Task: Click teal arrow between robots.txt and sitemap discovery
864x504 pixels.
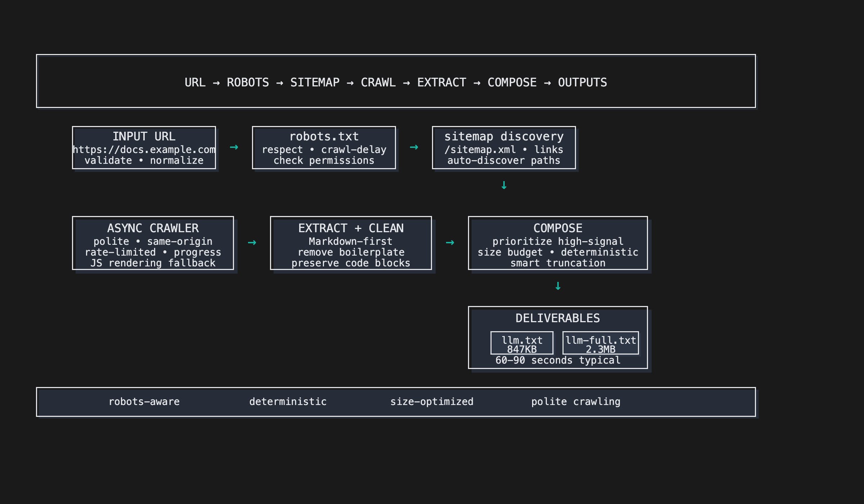Action: coord(414,147)
